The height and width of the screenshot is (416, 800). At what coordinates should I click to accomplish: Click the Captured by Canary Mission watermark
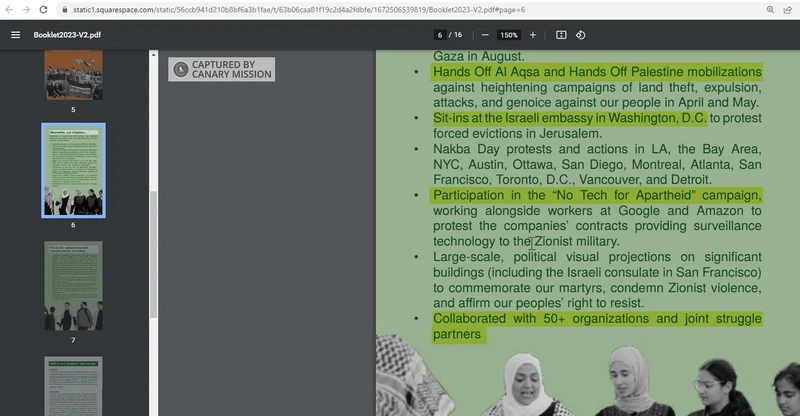click(x=220, y=69)
